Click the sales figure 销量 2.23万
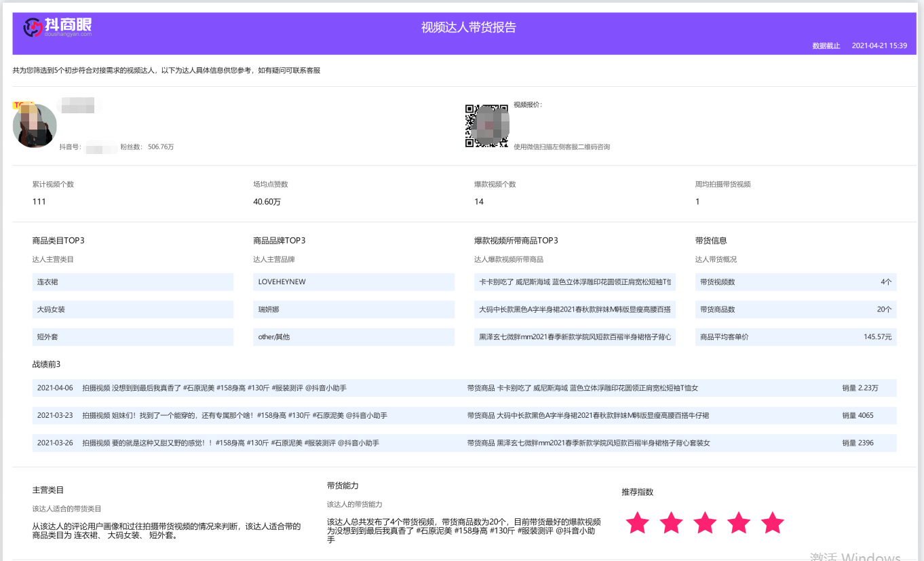 [860, 388]
